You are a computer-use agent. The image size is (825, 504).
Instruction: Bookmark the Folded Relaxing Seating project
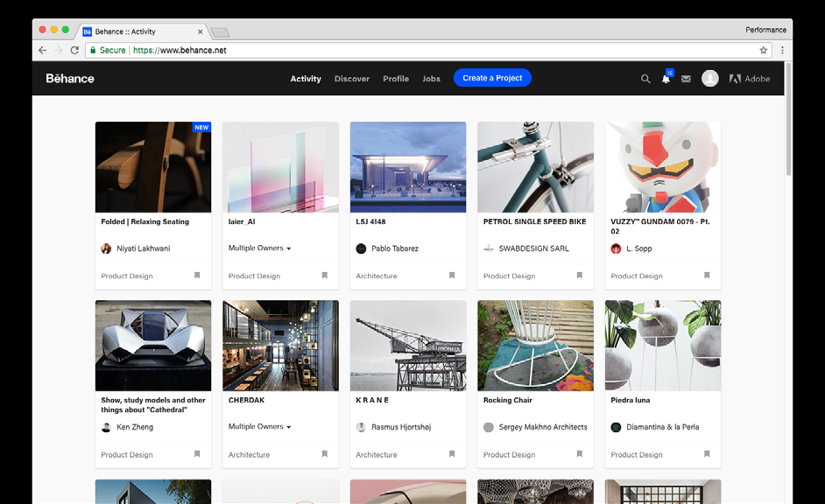click(x=197, y=276)
